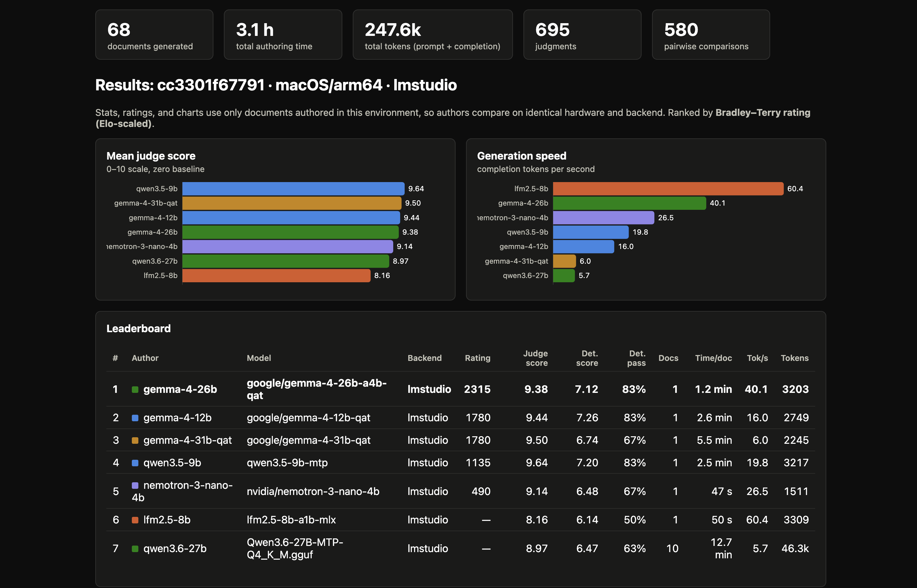Select the 580 pairwise comparisons card
Screen dimensions: 917x588
click(x=711, y=35)
